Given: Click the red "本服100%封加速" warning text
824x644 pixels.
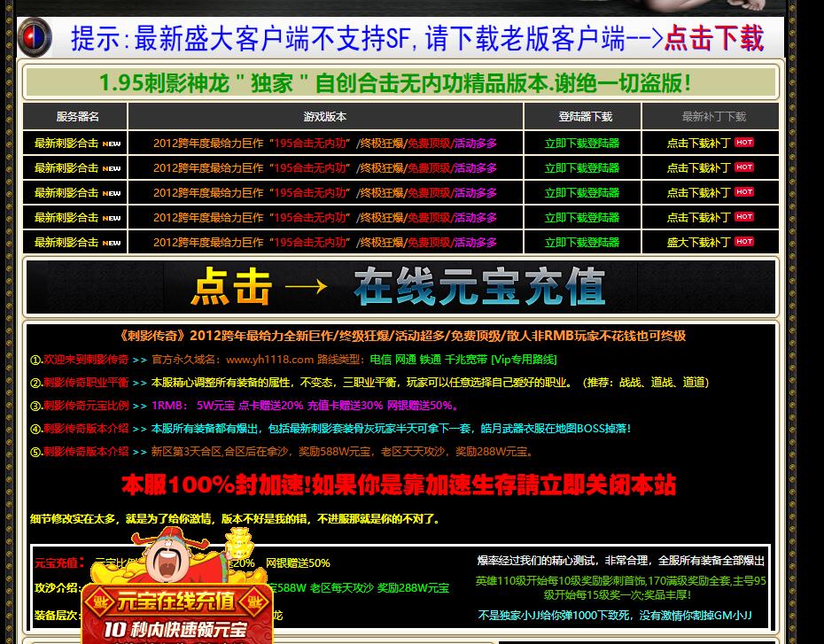Looking at the screenshot, I should [x=399, y=485].
